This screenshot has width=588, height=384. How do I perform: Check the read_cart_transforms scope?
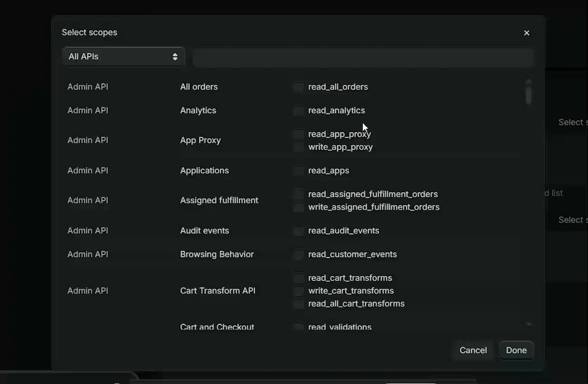pos(299,278)
